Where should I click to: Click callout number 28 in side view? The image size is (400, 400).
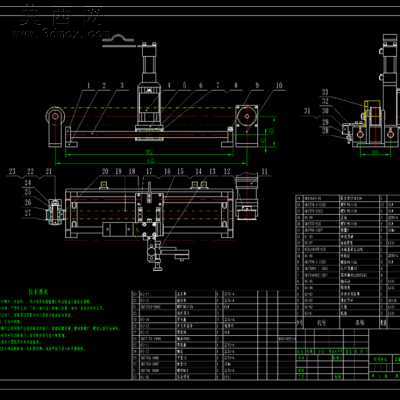tap(325, 130)
